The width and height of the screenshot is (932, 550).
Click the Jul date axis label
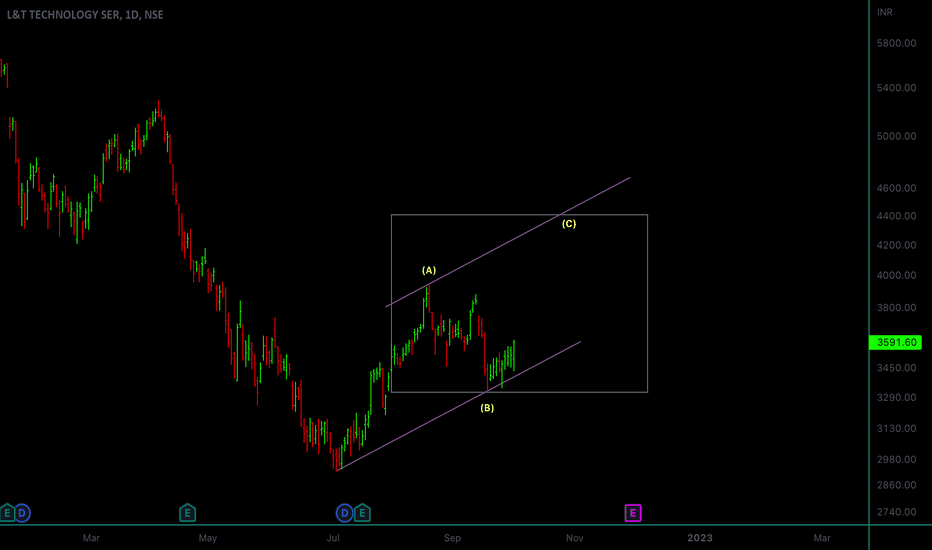(x=333, y=538)
